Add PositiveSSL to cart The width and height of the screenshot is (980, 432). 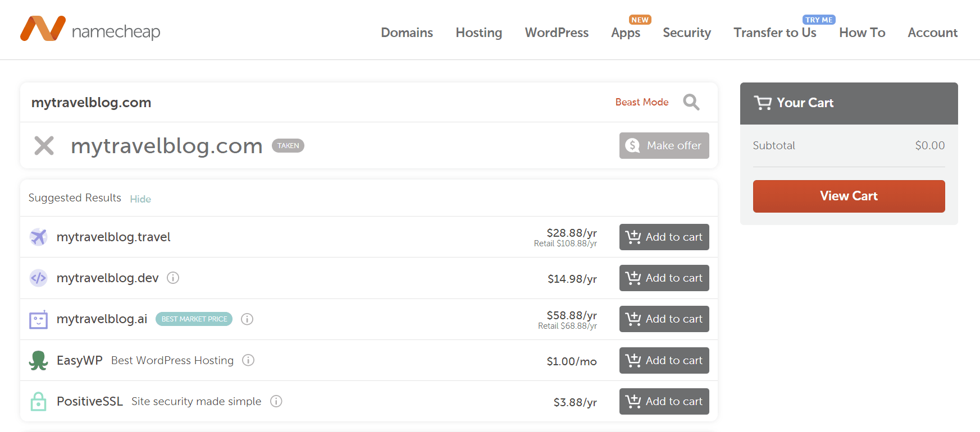click(664, 402)
